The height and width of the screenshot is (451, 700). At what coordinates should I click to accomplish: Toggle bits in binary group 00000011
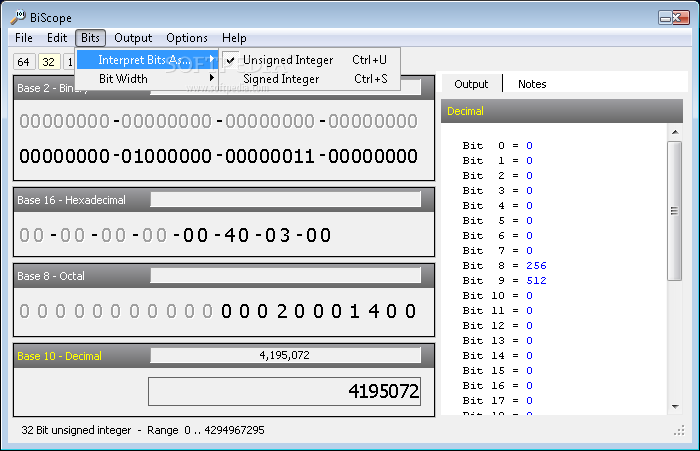pos(270,156)
